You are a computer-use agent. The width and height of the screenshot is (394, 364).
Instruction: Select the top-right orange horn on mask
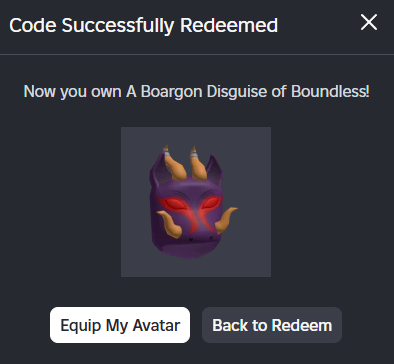(x=198, y=162)
